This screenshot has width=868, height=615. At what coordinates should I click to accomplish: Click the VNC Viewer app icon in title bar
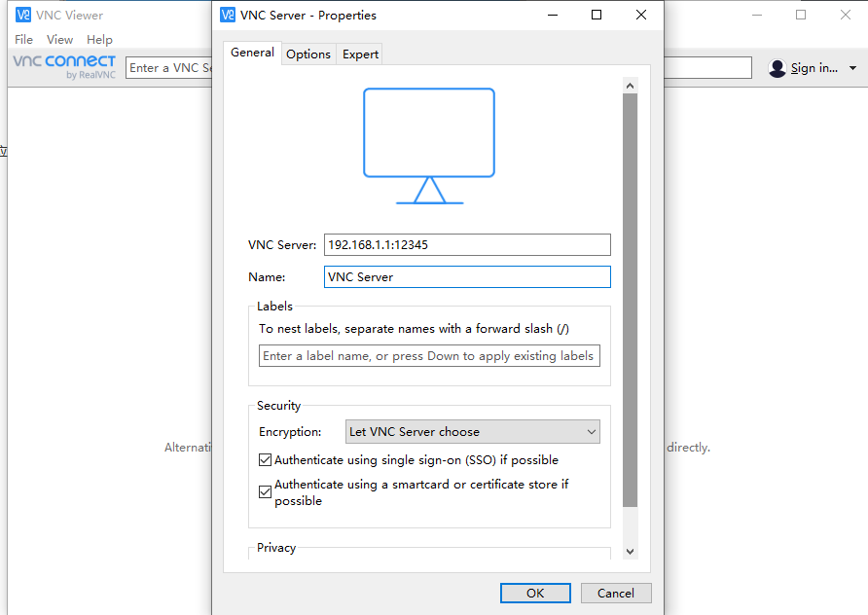[23, 15]
